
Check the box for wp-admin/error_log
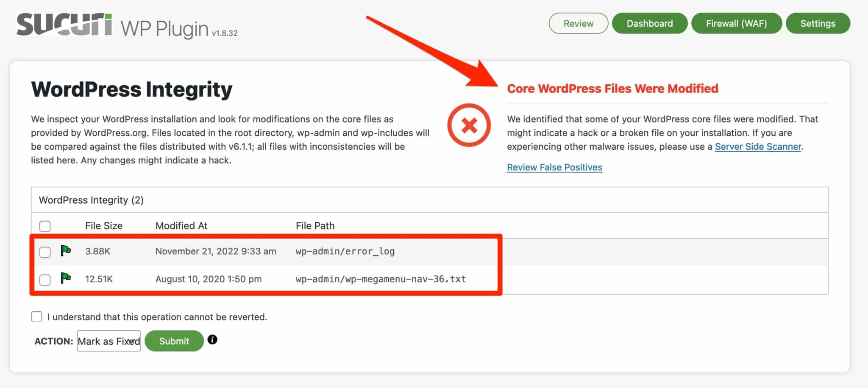[45, 252]
